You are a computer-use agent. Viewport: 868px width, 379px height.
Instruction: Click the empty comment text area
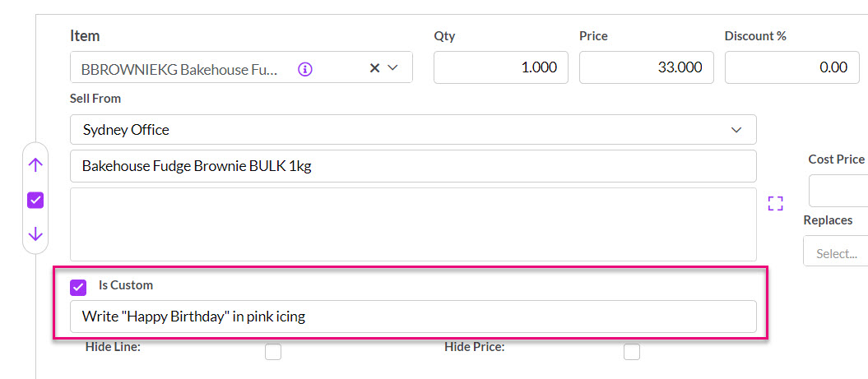pyautogui.click(x=413, y=224)
